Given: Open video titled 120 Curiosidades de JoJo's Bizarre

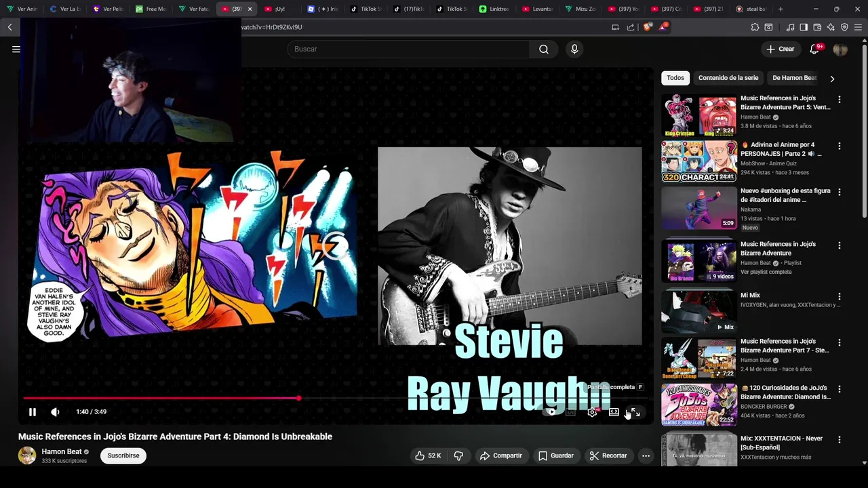Looking at the screenshot, I should 786,392.
